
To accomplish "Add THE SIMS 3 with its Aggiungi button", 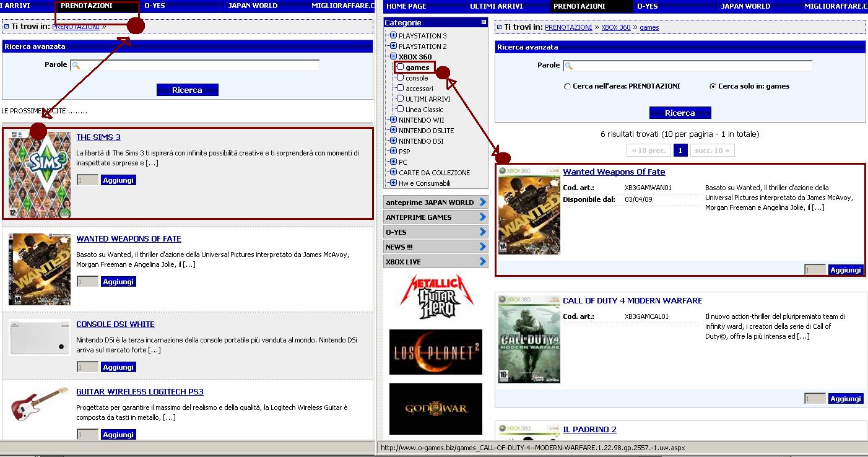I will coord(118,180).
